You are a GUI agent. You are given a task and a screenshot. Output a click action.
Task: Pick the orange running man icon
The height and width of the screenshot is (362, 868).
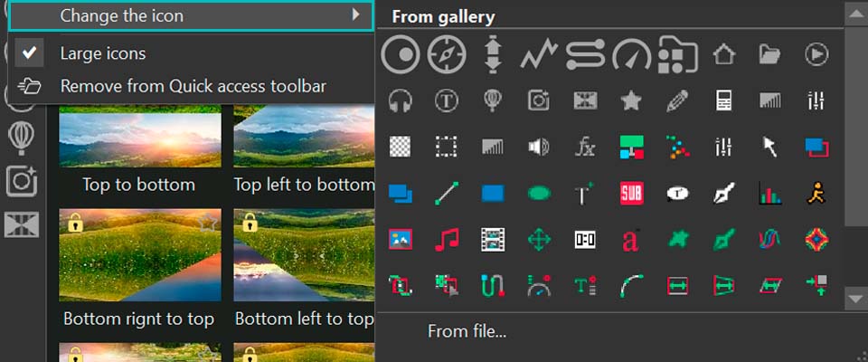point(816,194)
